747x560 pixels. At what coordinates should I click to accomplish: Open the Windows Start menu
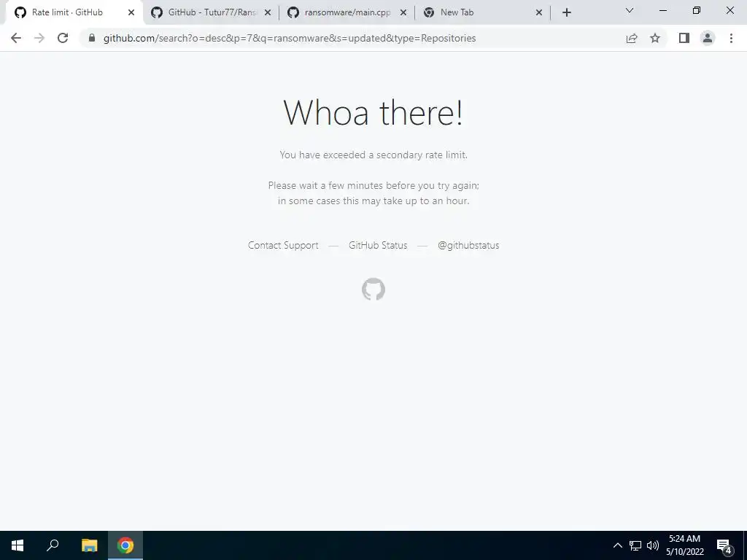[18, 545]
